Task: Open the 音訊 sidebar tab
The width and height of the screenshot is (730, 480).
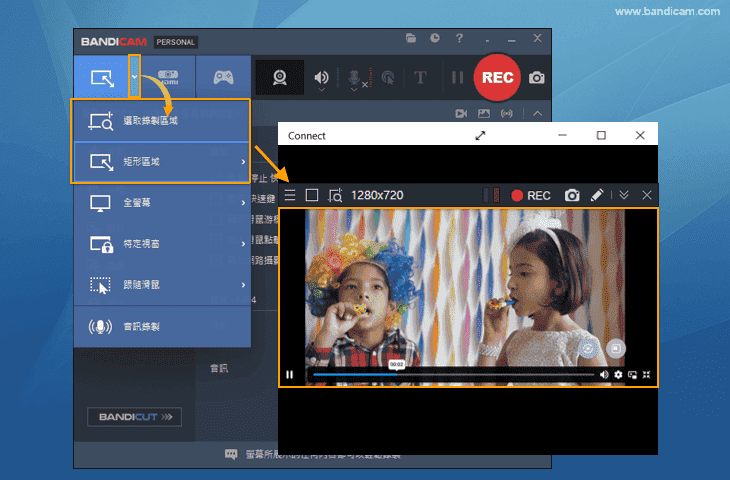Action: point(219,369)
